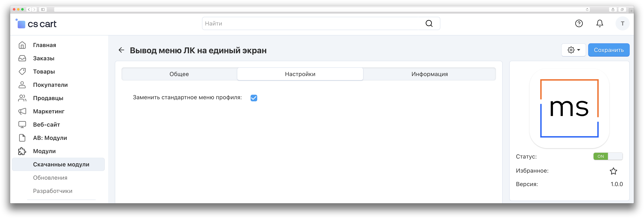Toggle the browser sidebar button
Viewport: 644px width, 218px height.
(x=43, y=10)
